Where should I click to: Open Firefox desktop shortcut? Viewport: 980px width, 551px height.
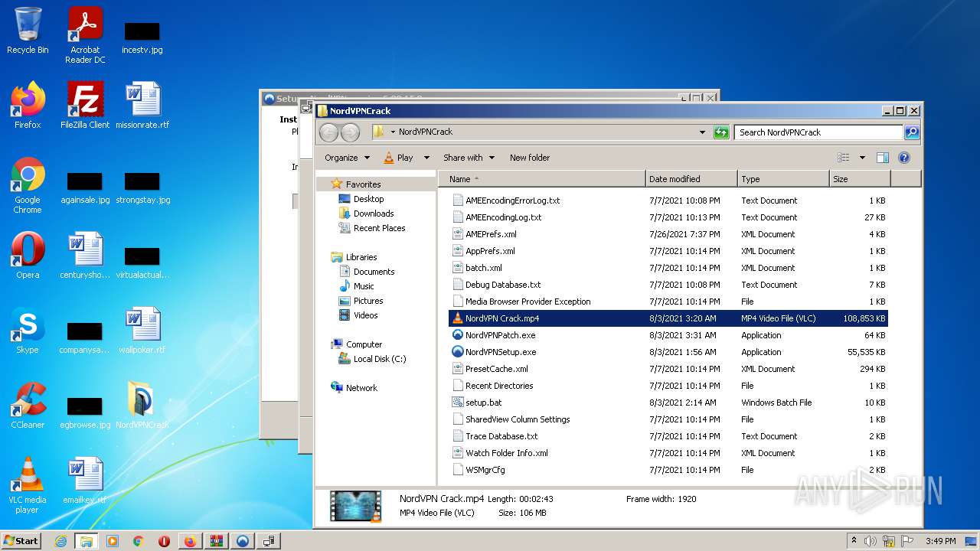pos(28,106)
